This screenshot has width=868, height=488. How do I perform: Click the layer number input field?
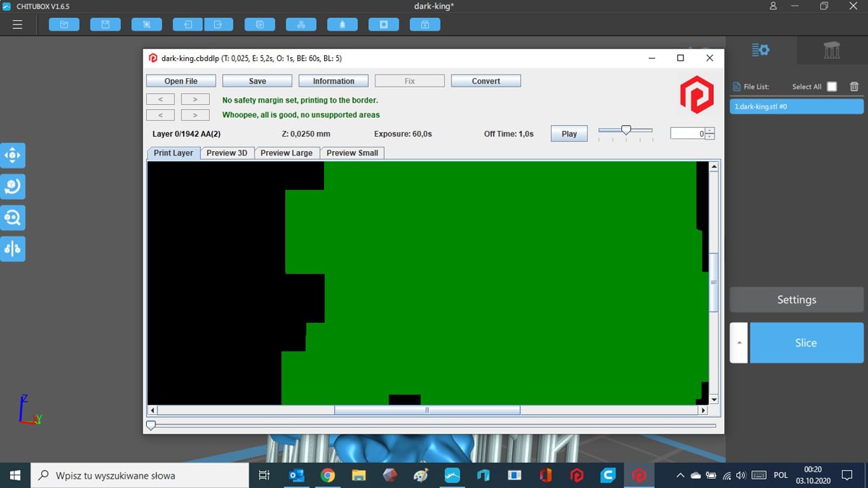[x=688, y=134]
